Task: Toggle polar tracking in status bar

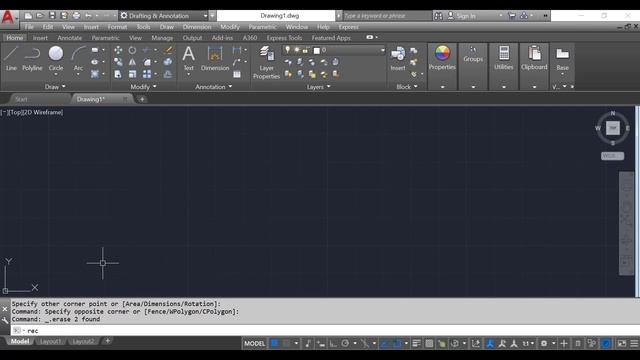Action: [345, 343]
